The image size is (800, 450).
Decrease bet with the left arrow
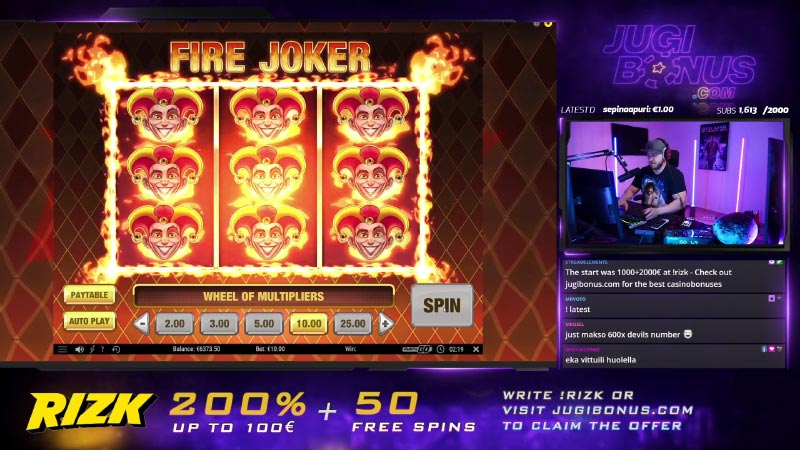[141, 323]
